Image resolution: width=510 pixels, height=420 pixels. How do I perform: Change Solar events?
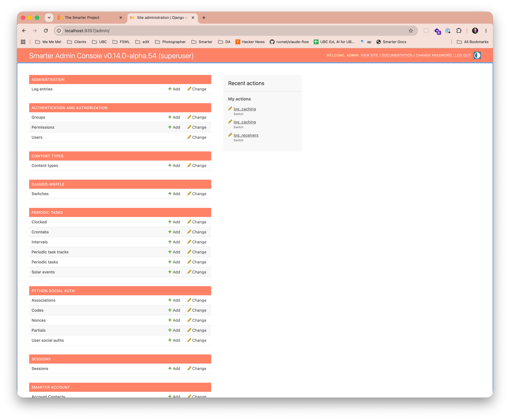click(x=197, y=272)
